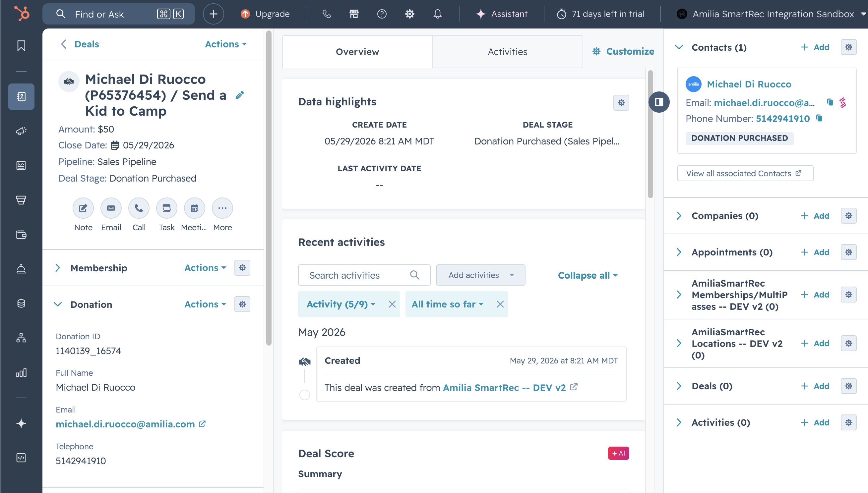Toggle the right sidebar collapse button
This screenshot has width=868, height=493.
(x=659, y=102)
